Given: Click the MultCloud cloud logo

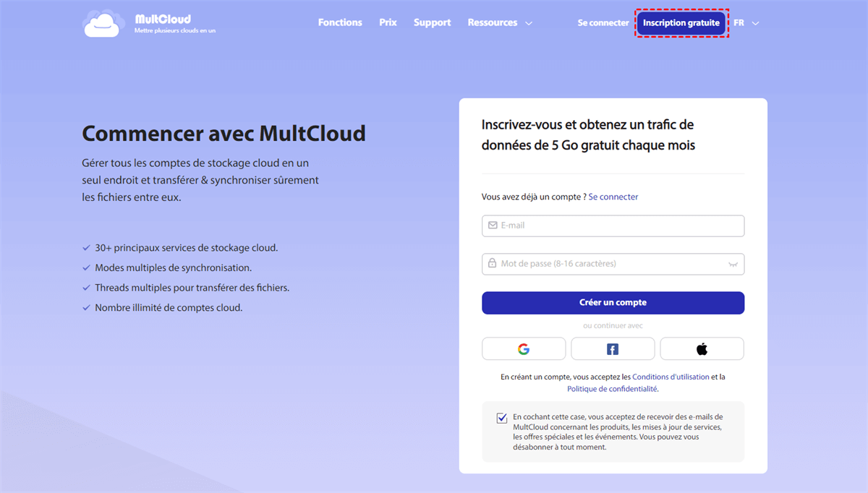Looking at the screenshot, I should click(x=105, y=23).
